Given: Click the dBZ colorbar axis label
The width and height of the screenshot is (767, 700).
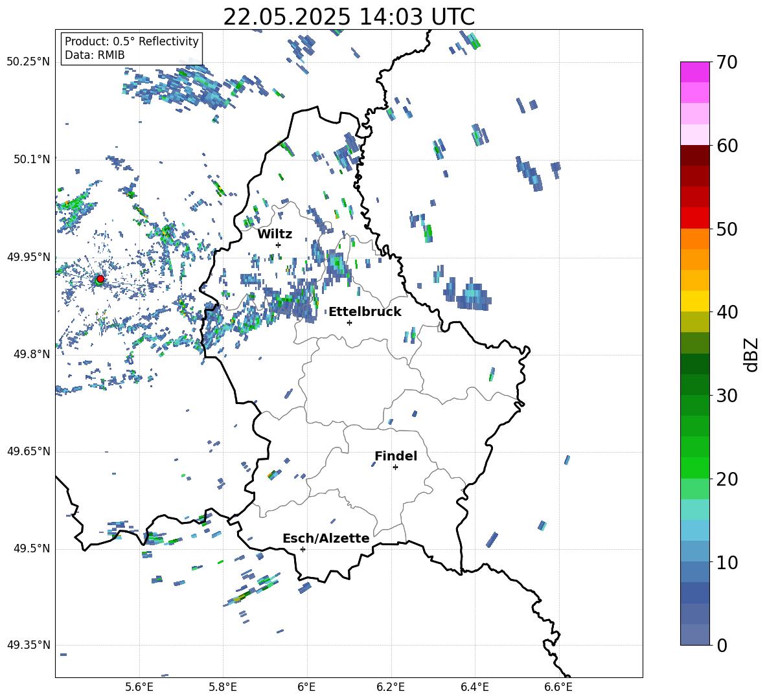Looking at the screenshot, I should point(751,355).
